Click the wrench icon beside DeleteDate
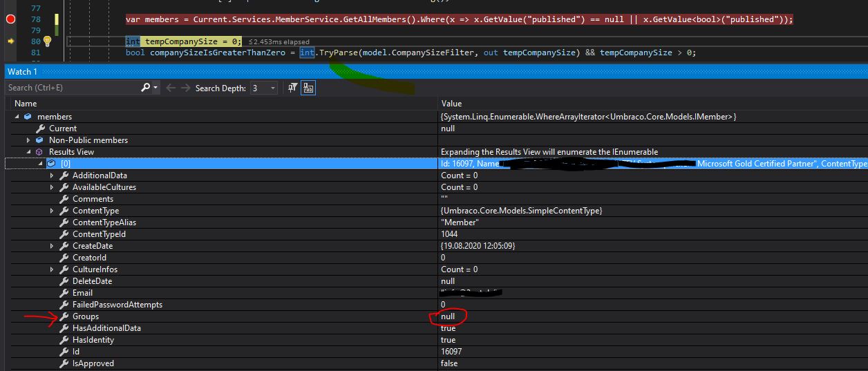 [x=64, y=281]
